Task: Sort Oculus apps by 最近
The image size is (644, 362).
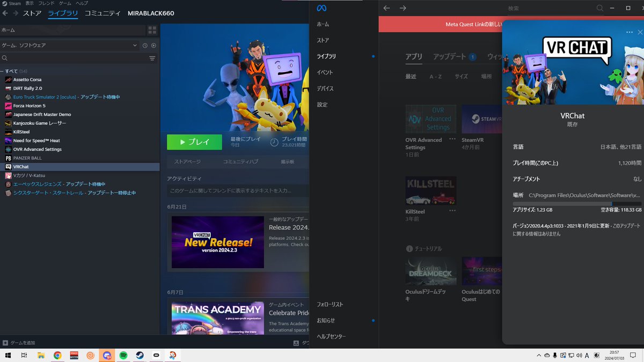Action: click(411, 77)
